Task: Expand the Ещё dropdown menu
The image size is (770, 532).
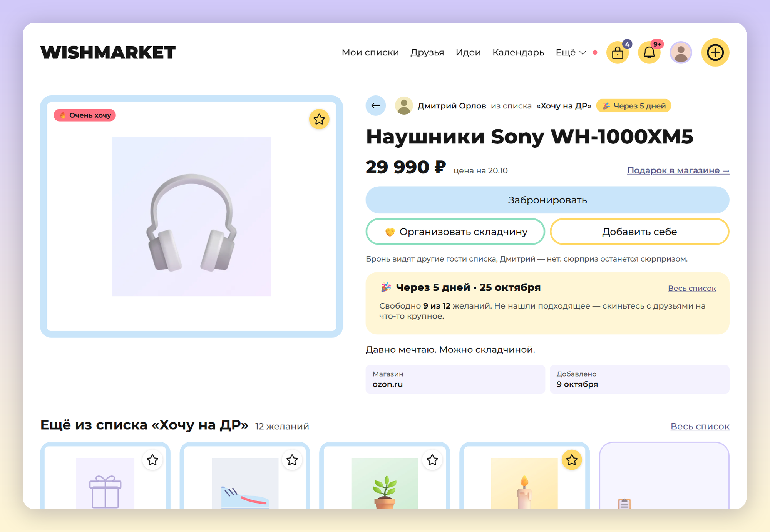Action: pos(571,52)
